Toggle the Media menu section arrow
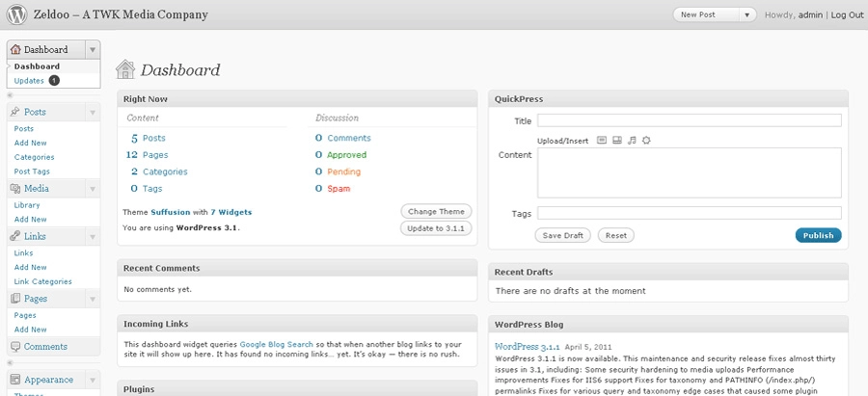 [x=92, y=189]
